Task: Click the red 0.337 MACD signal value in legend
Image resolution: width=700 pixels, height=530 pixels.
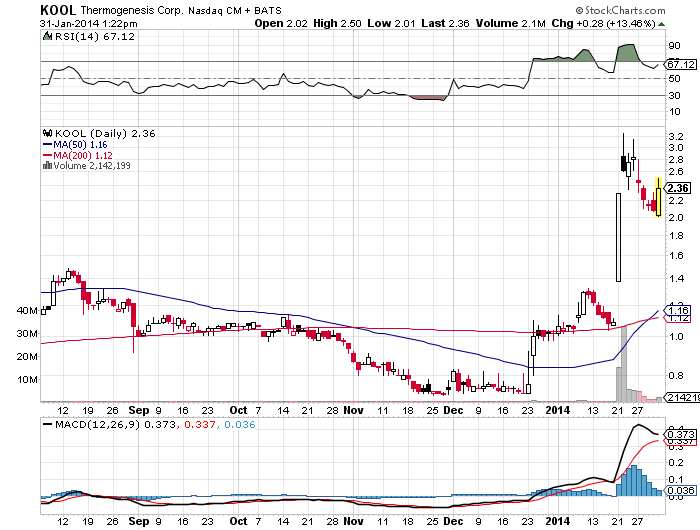Action: [x=200, y=425]
